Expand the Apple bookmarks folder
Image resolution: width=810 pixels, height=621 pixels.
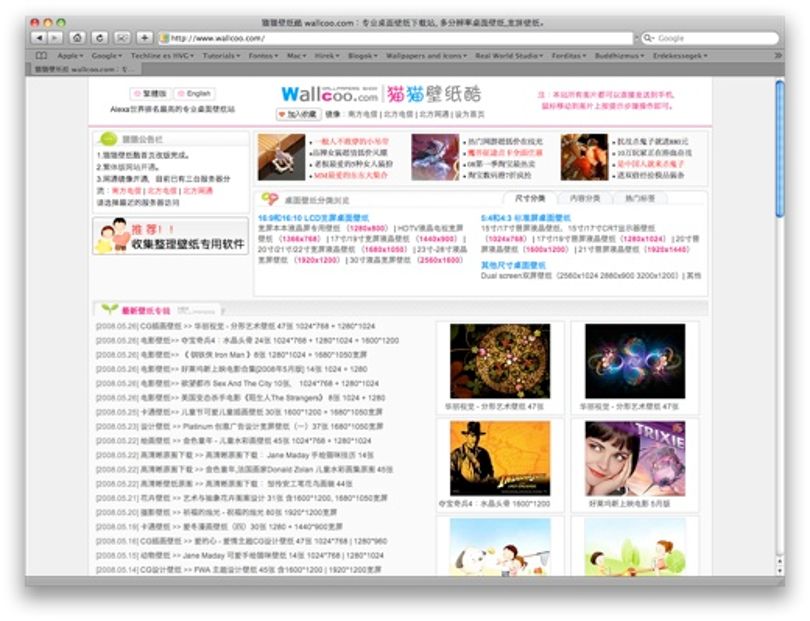(x=70, y=55)
